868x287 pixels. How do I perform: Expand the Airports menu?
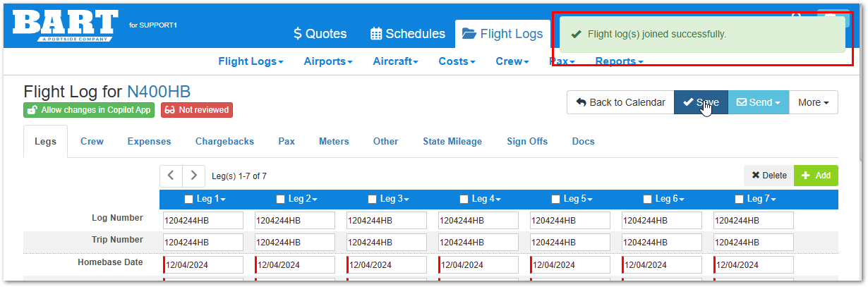(328, 61)
